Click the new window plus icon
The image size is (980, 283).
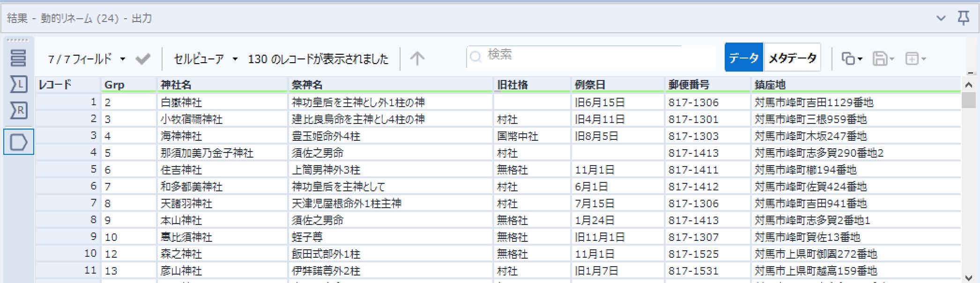point(912,59)
